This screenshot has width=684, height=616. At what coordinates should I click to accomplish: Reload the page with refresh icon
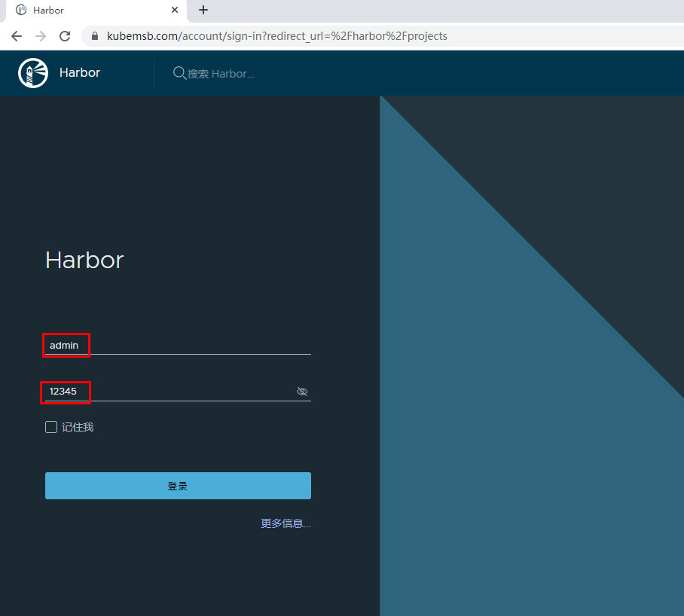pyautogui.click(x=65, y=35)
